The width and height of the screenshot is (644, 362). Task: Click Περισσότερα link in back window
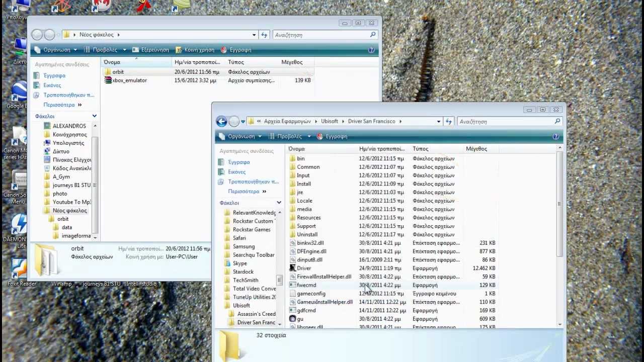(59, 105)
